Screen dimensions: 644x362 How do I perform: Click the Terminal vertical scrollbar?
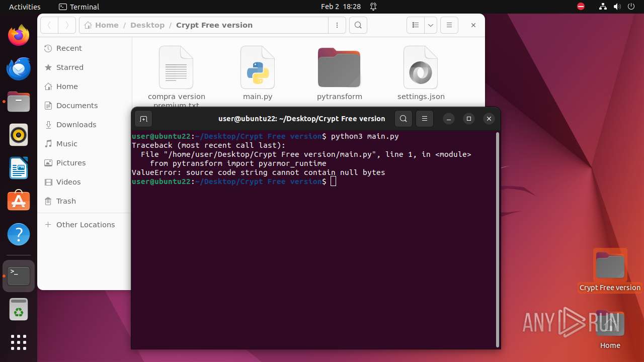click(x=498, y=240)
